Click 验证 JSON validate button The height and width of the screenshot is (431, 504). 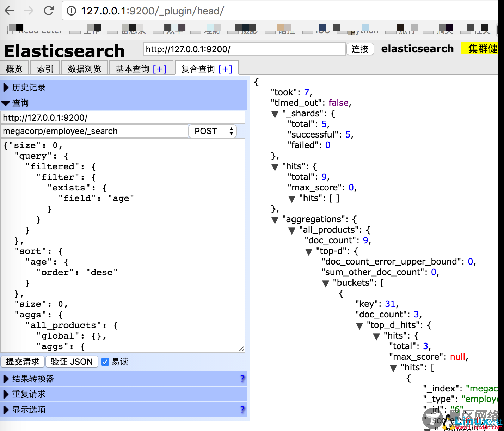pos(72,362)
